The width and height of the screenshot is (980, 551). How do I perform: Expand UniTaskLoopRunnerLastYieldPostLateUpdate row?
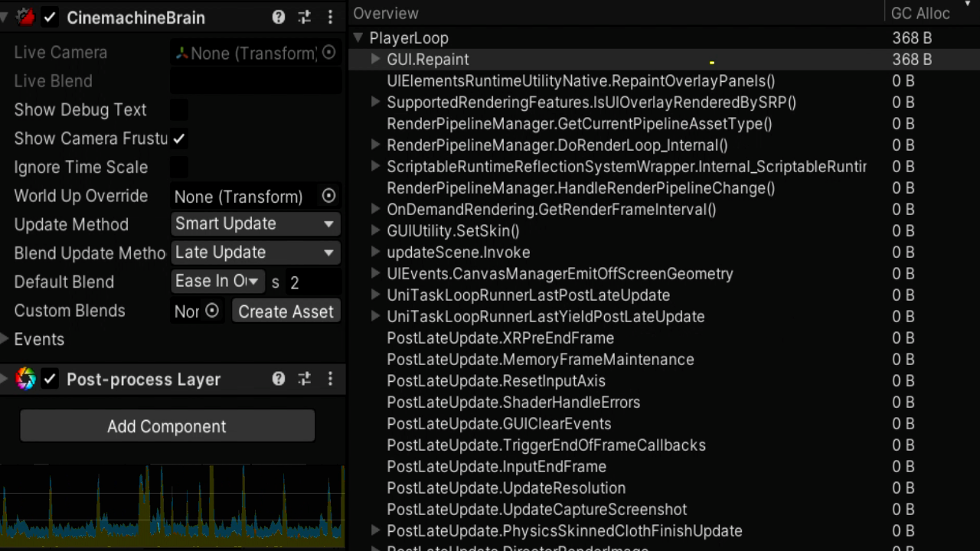click(x=375, y=316)
